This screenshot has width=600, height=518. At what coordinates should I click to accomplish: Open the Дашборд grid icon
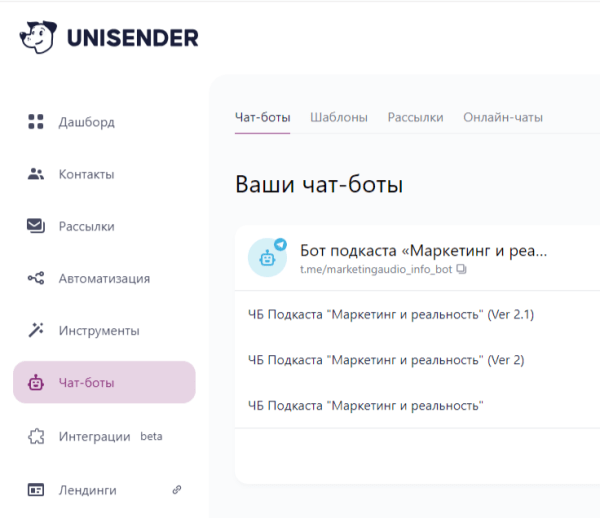pyautogui.click(x=36, y=122)
